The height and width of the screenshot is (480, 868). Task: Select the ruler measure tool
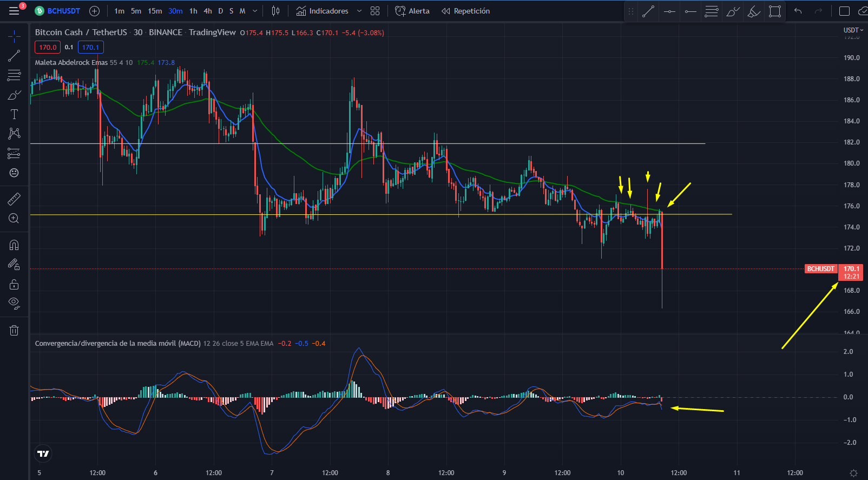(x=14, y=199)
